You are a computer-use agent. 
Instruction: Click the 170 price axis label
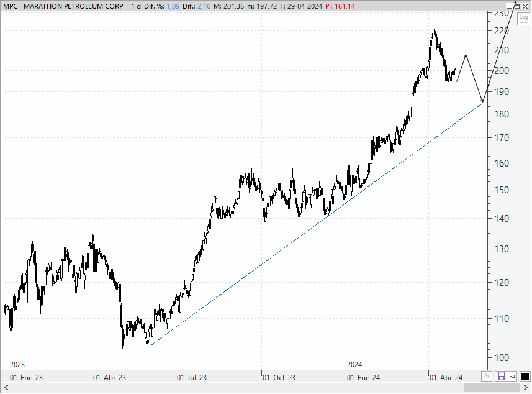pos(502,138)
